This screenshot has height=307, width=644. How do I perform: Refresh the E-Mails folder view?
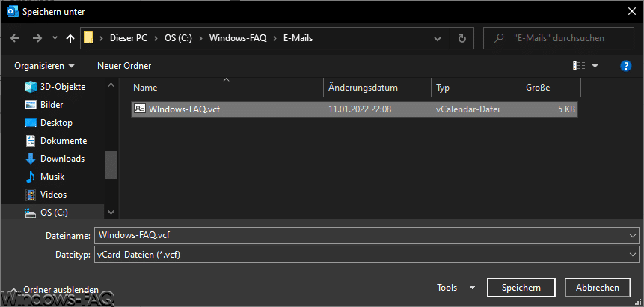462,38
